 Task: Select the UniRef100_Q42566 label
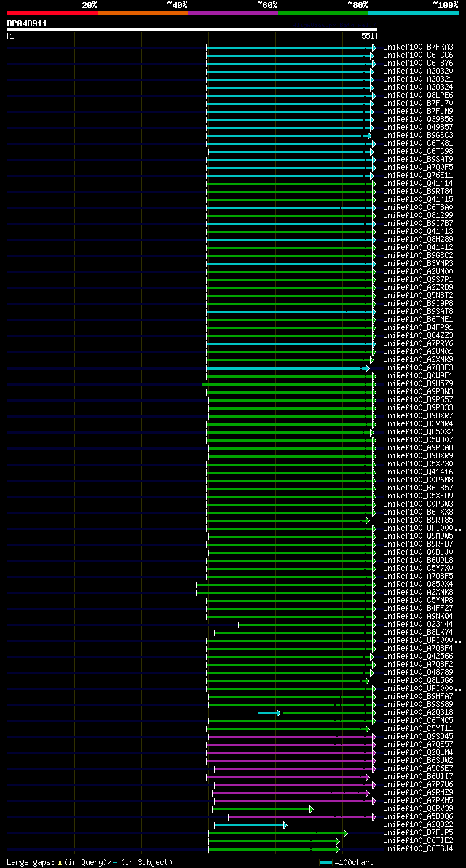tap(418, 657)
